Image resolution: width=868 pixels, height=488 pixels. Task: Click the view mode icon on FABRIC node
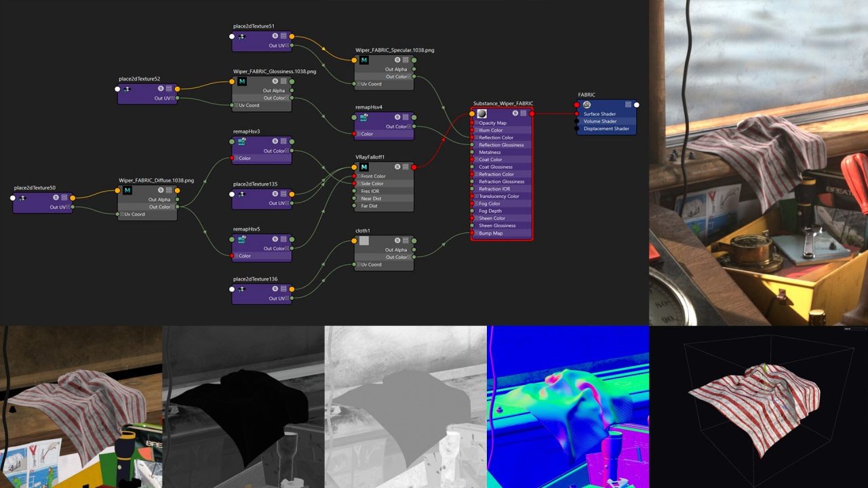pos(629,105)
